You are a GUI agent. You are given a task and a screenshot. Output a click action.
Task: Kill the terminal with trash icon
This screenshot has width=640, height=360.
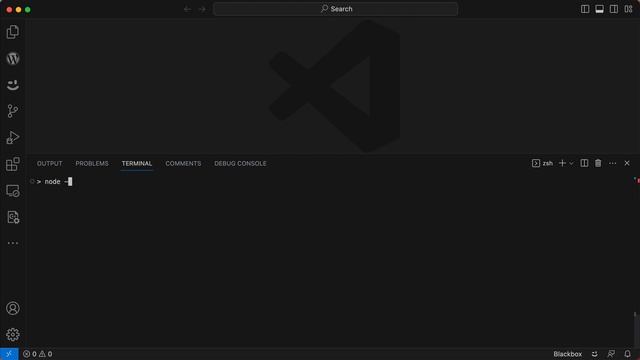[598, 163]
